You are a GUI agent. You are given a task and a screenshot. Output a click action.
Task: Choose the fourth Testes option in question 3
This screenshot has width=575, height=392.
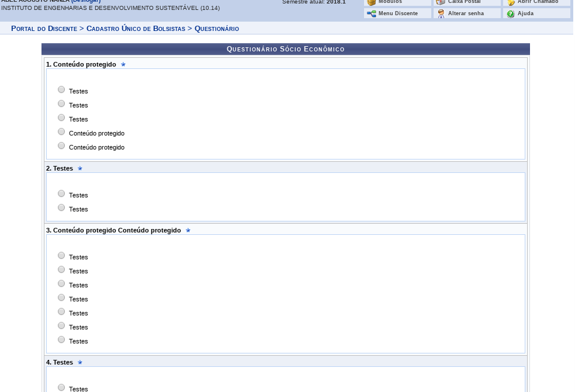coord(61,297)
